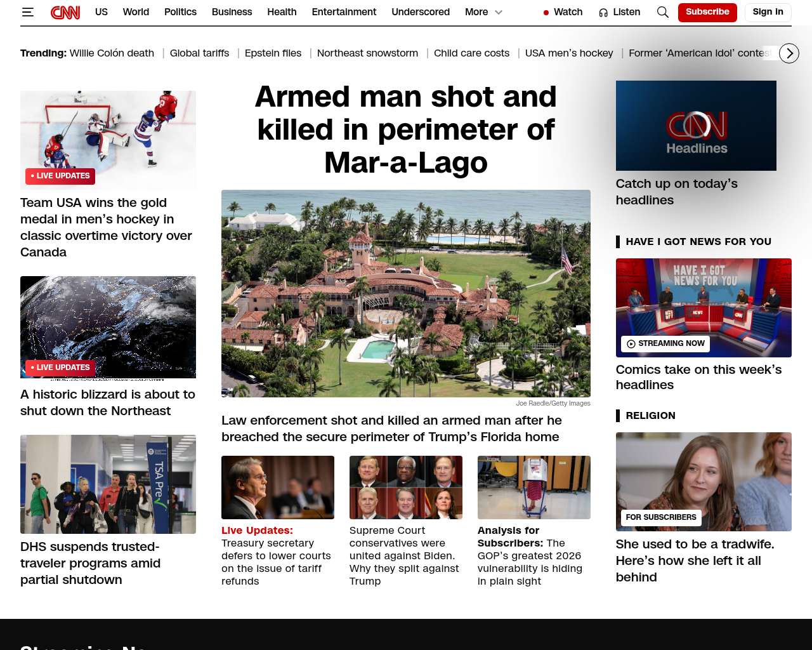The height and width of the screenshot is (650, 812).
Task: Click the CNN logo
Action: point(65,12)
